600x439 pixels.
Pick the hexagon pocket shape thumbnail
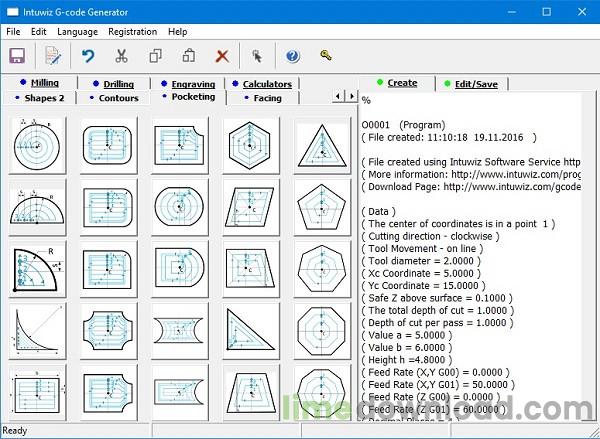pyautogui.click(x=250, y=145)
